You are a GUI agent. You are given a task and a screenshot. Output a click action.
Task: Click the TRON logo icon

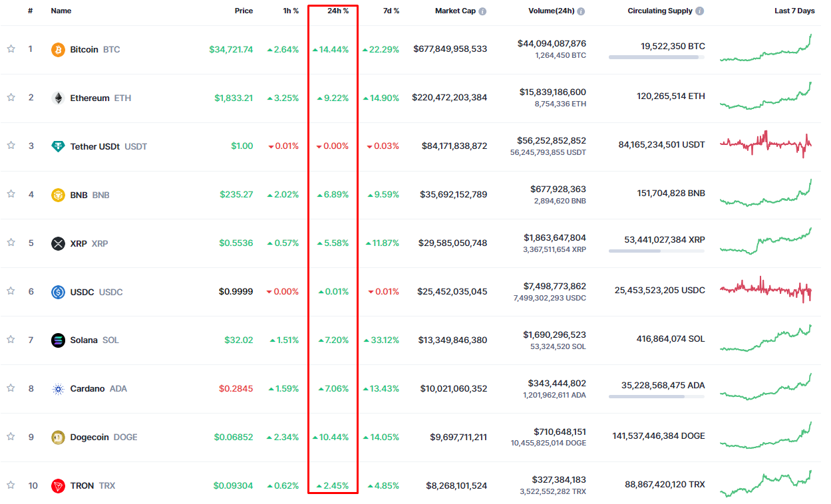(59, 486)
